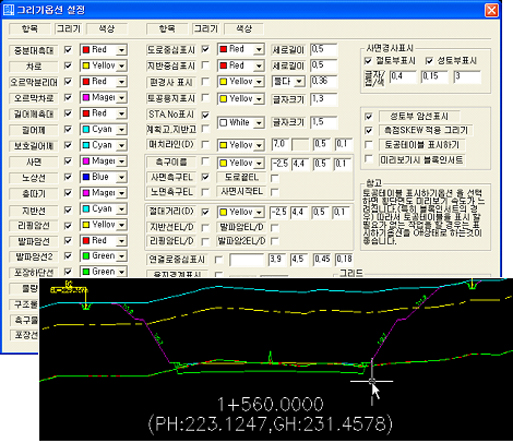Check the 매치라인(D) checkbox
Viewport: 513px width, 443px height.
tap(205, 145)
